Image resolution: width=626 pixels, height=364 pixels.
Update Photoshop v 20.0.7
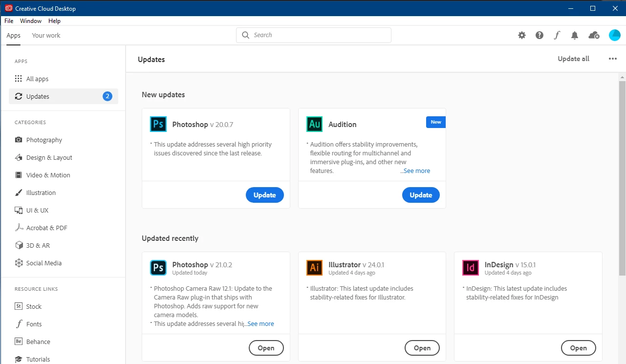pos(265,195)
